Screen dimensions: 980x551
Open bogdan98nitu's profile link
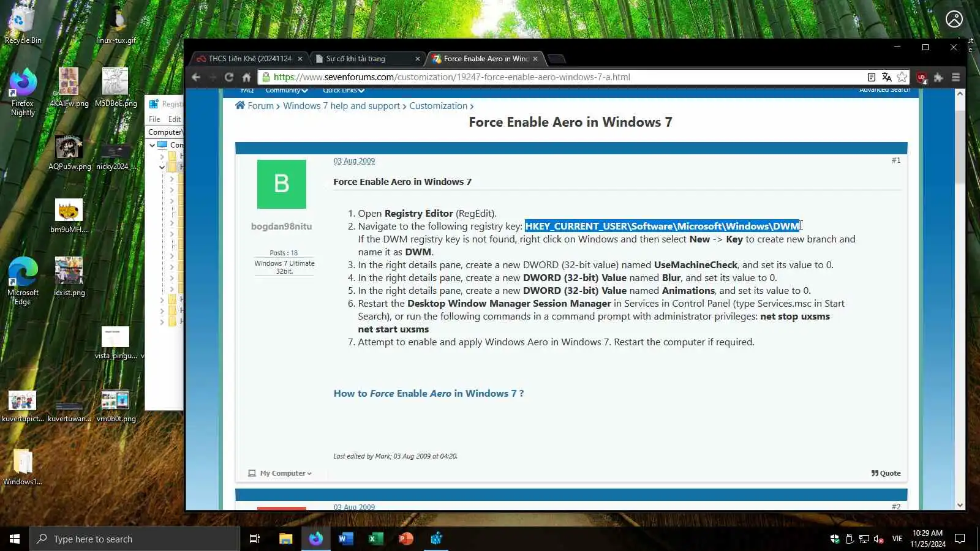point(282,227)
